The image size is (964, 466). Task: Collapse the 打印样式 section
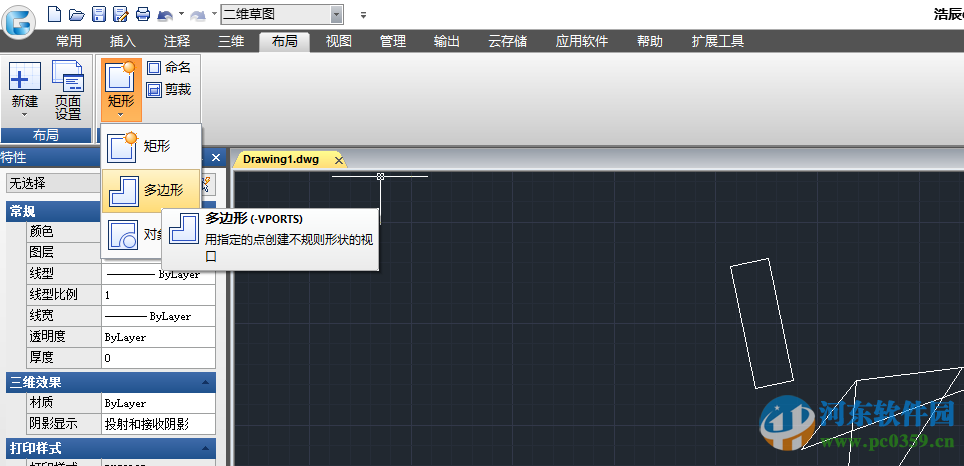point(111,448)
